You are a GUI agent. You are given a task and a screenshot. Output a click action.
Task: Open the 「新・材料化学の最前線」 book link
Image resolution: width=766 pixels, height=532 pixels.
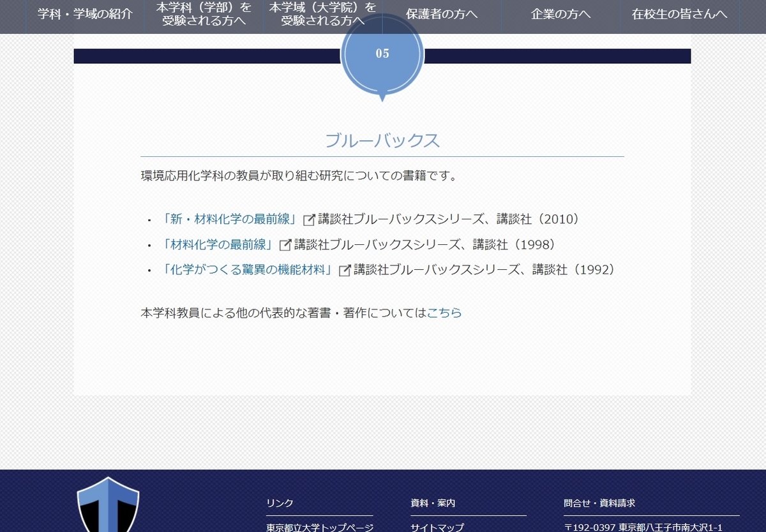231,219
